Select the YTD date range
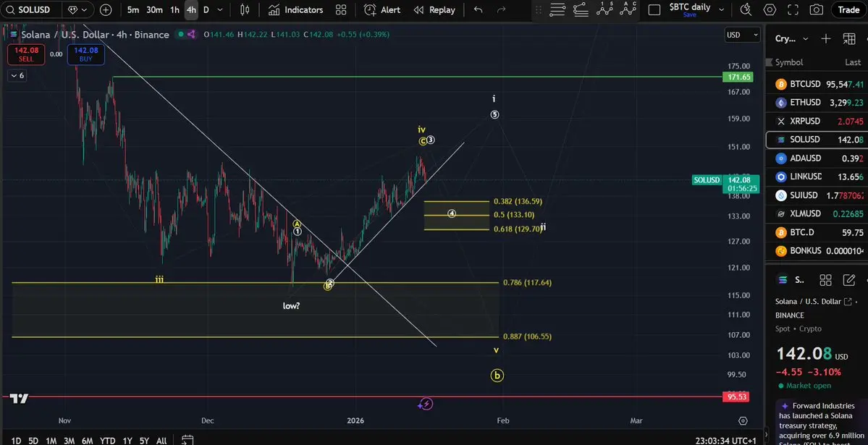Screen dimensions: 868x445 (x=107, y=441)
